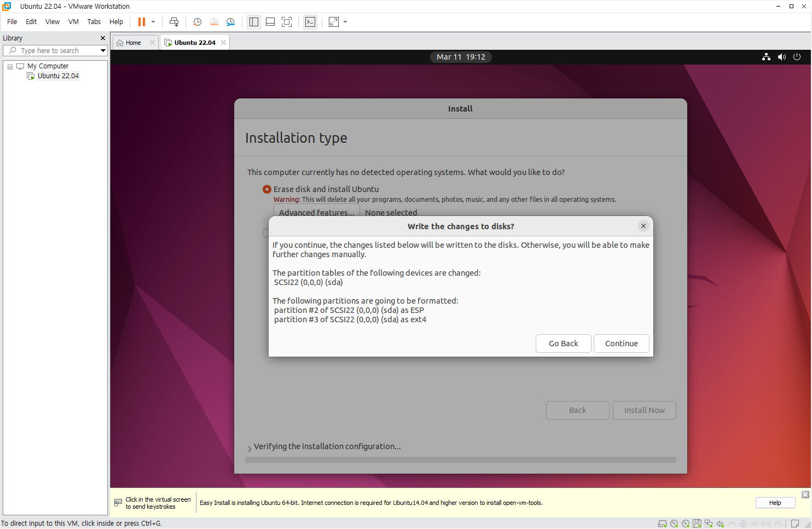Click the installer Back button

click(578, 410)
